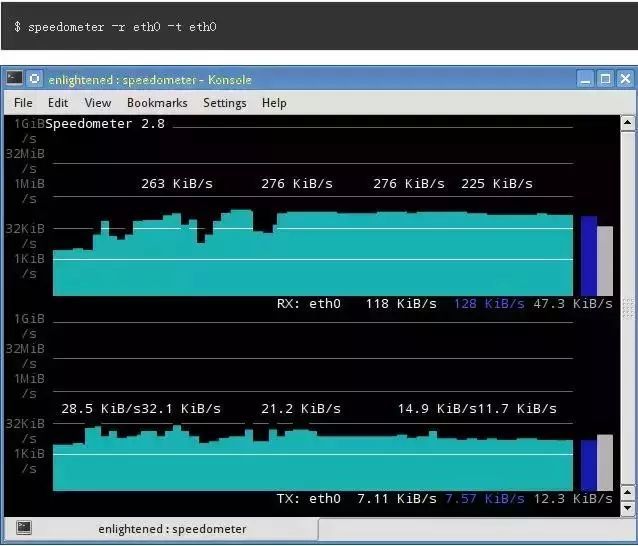Open the Settings menu
Screen dimensions: 638x546
point(225,103)
